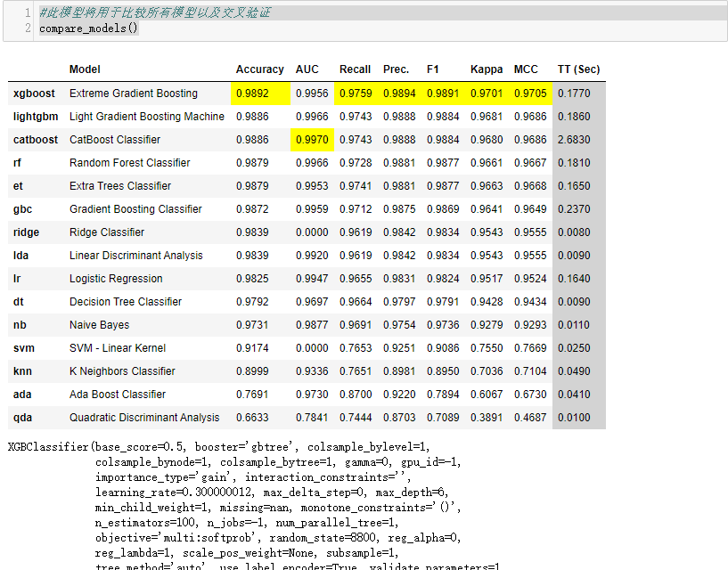Image resolution: width=728 pixels, height=570 pixels.
Task: Click XGBClassifier output first line
Action: coord(218,447)
